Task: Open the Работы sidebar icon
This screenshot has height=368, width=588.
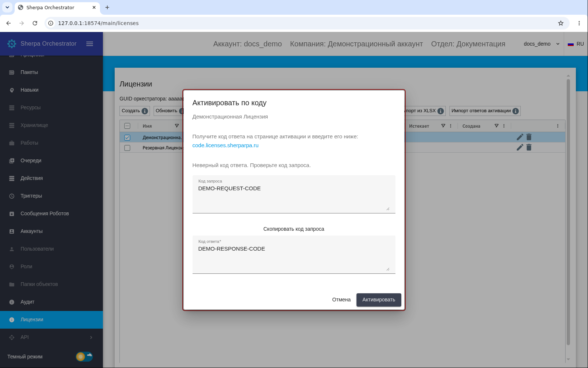Action: pyautogui.click(x=12, y=143)
